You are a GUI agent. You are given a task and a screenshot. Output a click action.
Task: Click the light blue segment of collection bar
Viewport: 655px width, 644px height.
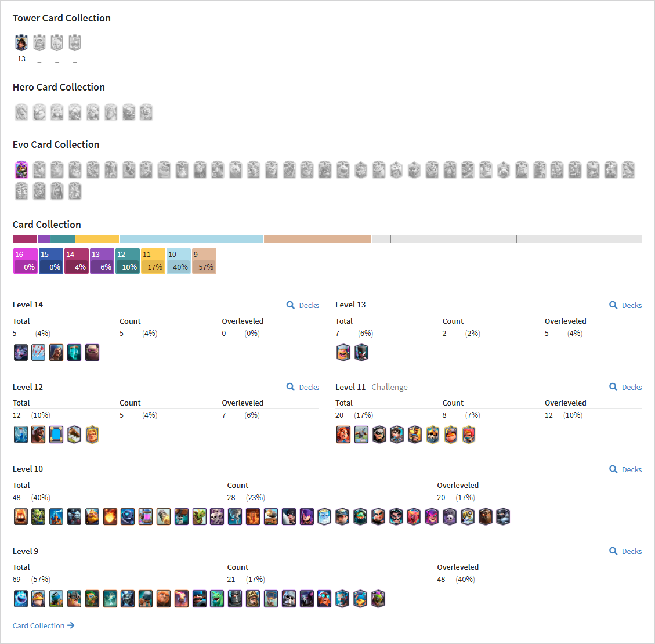click(191, 239)
